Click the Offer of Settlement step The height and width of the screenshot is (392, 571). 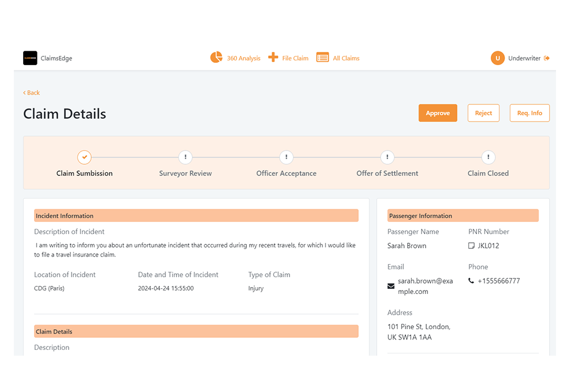[387, 157]
